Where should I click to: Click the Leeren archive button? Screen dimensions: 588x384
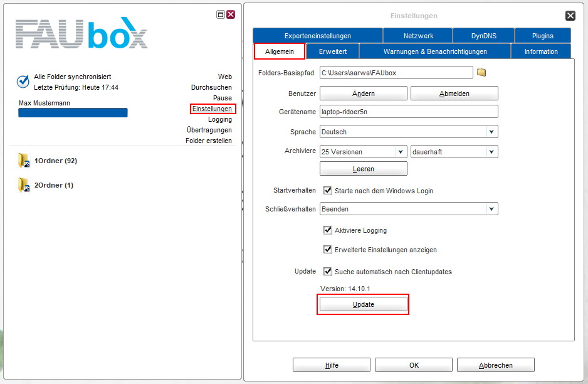tap(364, 169)
